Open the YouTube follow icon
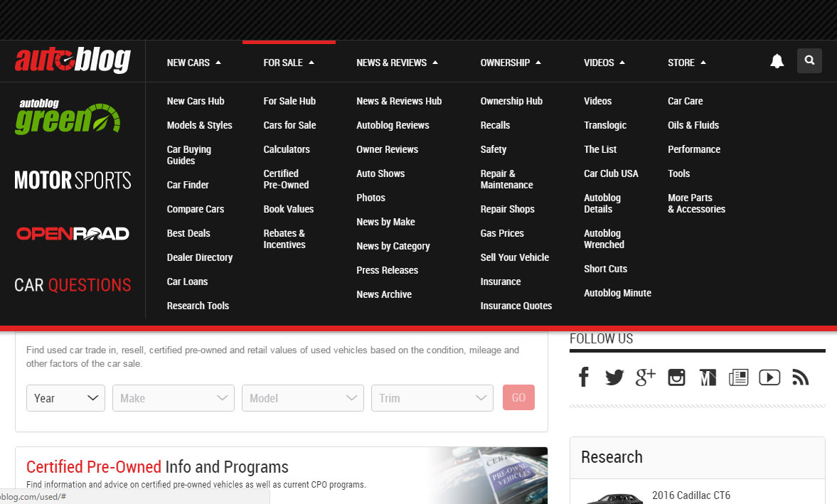 769,377
